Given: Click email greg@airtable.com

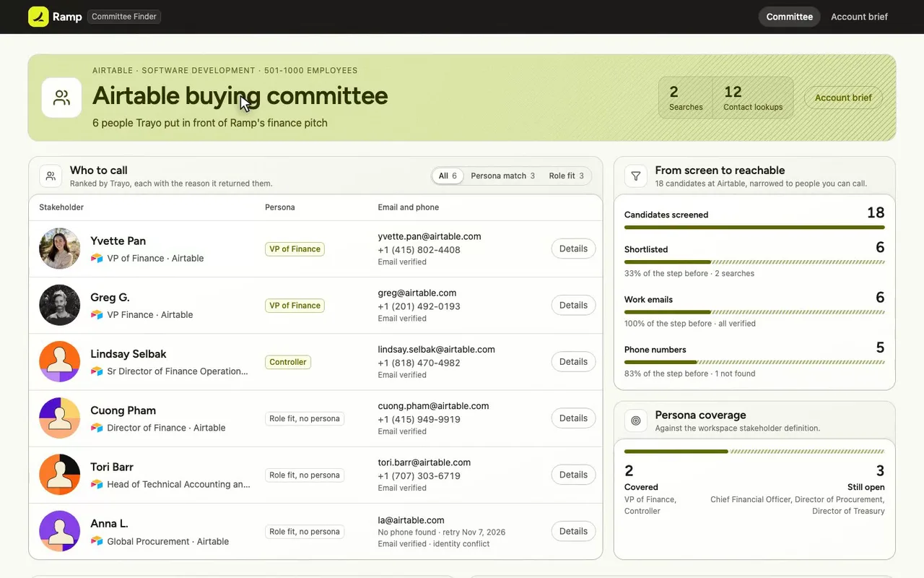Looking at the screenshot, I should click(x=417, y=293).
